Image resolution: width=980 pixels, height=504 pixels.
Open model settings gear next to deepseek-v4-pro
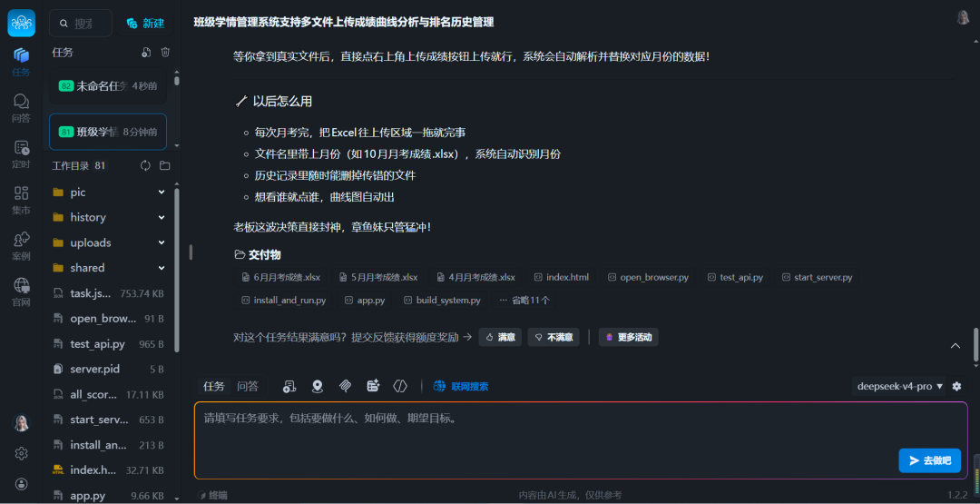tap(956, 387)
